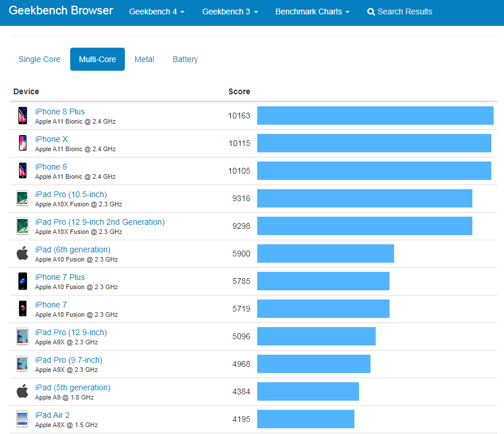Viewport: 504px width, 434px height.
Task: Open the iPad Pro (10.5-inch) link
Action: pos(71,194)
